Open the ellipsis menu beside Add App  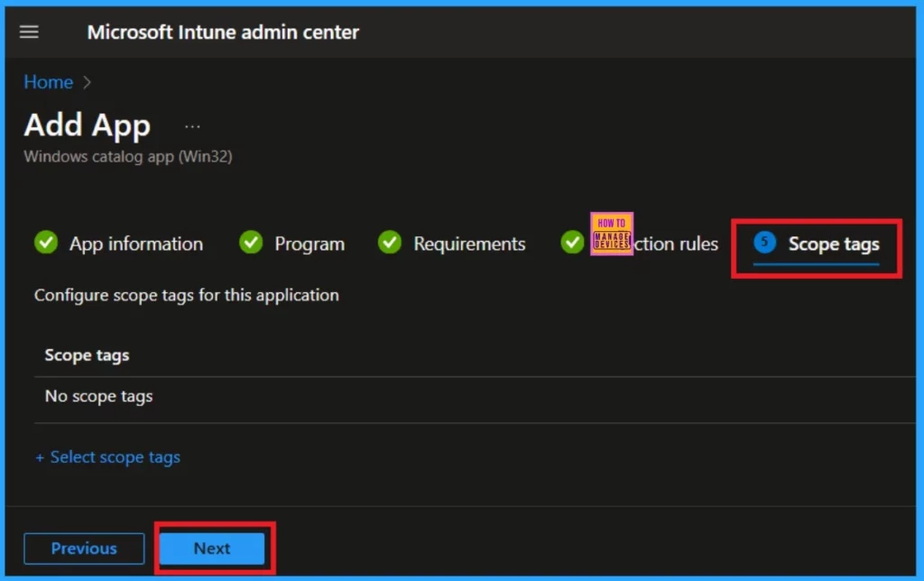click(192, 126)
